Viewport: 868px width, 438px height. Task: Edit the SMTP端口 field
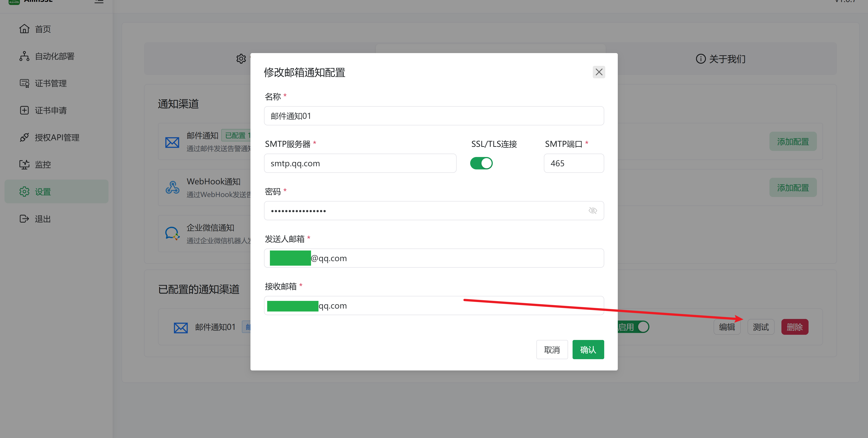point(573,163)
